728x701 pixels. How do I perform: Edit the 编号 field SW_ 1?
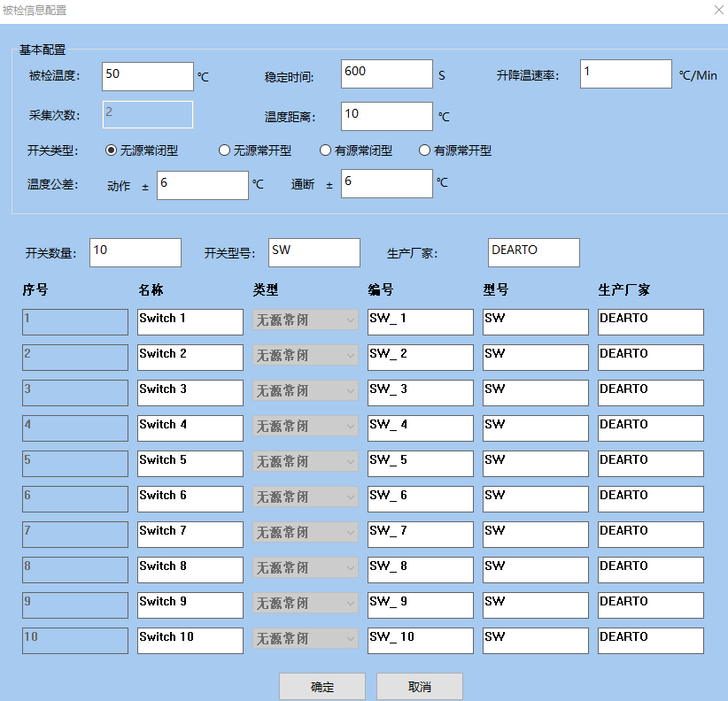pos(421,322)
